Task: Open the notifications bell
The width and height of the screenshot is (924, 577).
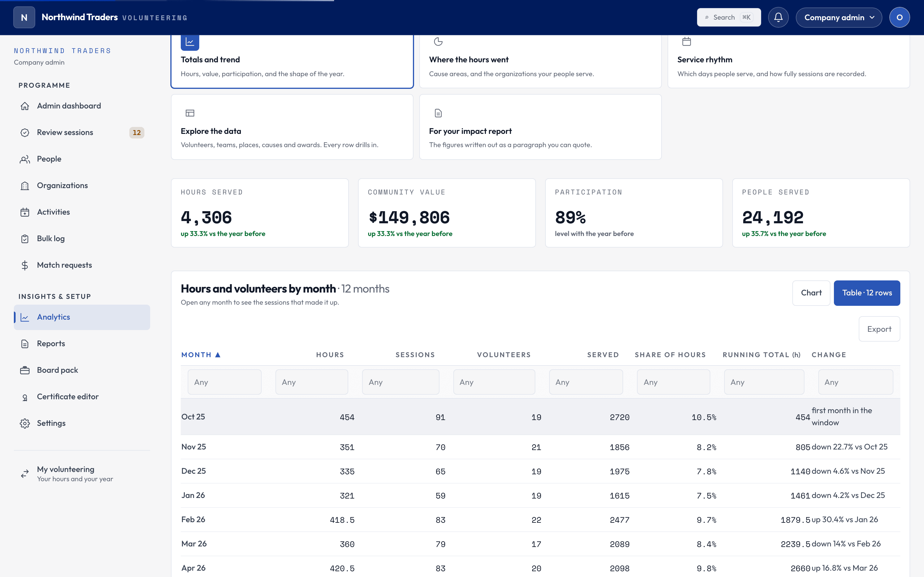Action: pos(778,18)
